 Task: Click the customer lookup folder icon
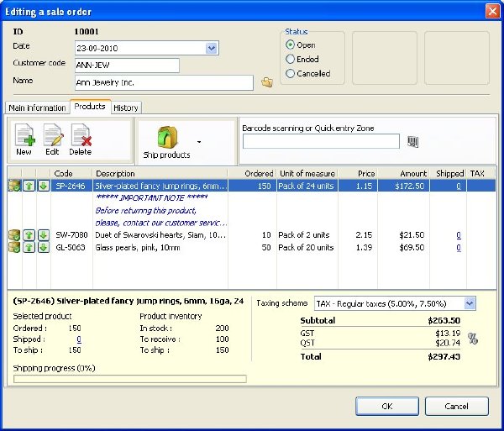point(267,82)
